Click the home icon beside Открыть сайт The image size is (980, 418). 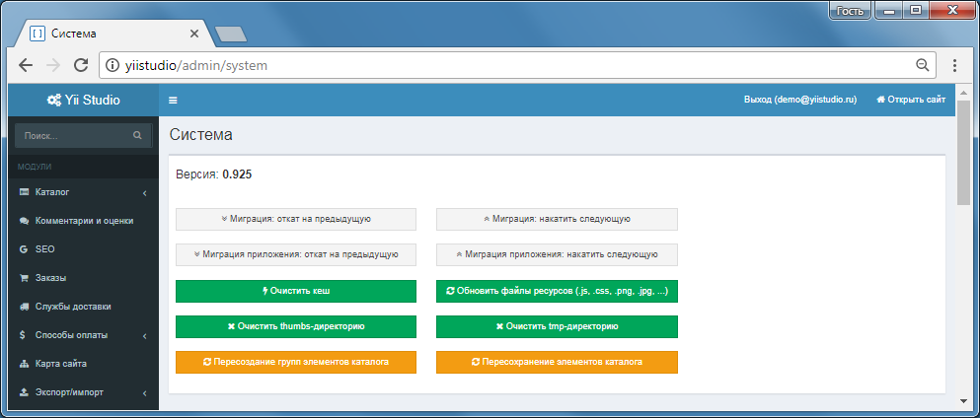880,100
